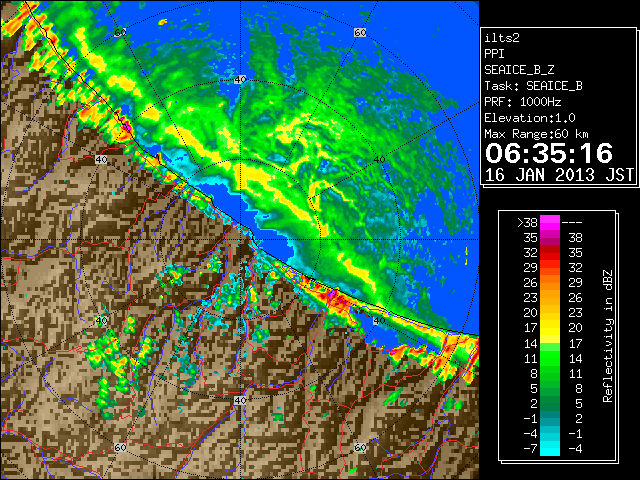The width and height of the screenshot is (640, 480).
Task: Click the '60' range ring label at upper right
Action: coord(360,33)
